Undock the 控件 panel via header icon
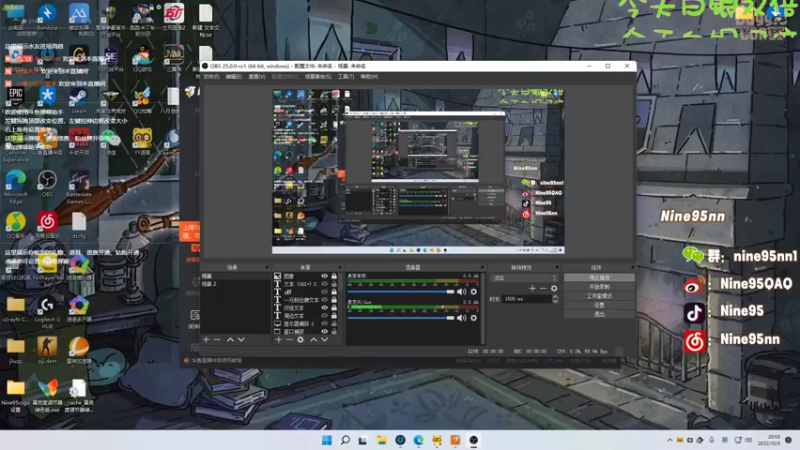Screen dimensions: 800x450 tap(632, 267)
